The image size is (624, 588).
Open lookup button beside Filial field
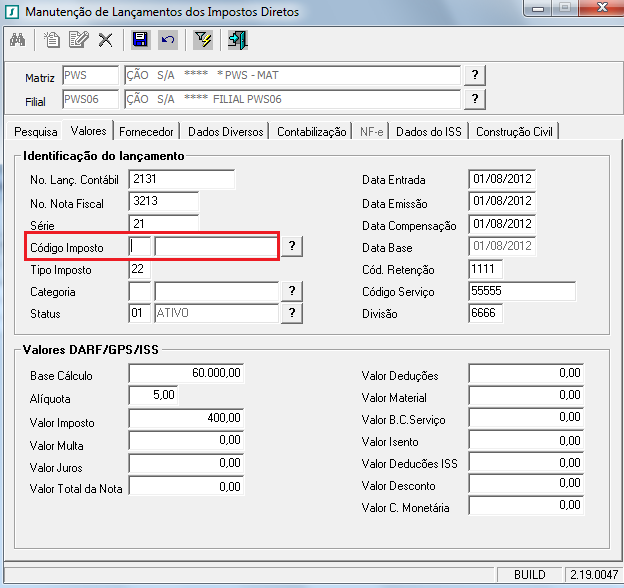pos(476,99)
